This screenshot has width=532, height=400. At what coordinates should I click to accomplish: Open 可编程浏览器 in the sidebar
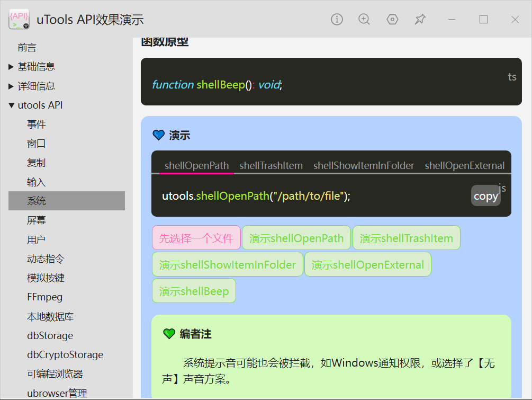pos(55,374)
